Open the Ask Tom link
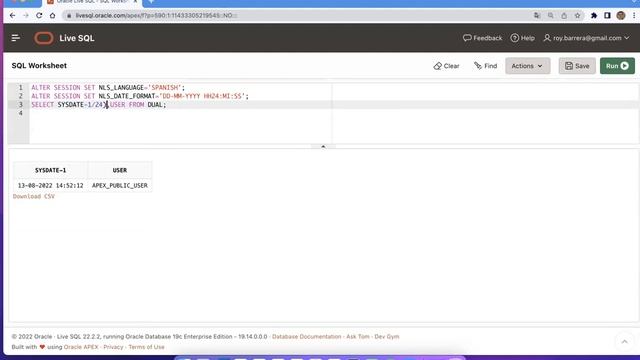 358,337
